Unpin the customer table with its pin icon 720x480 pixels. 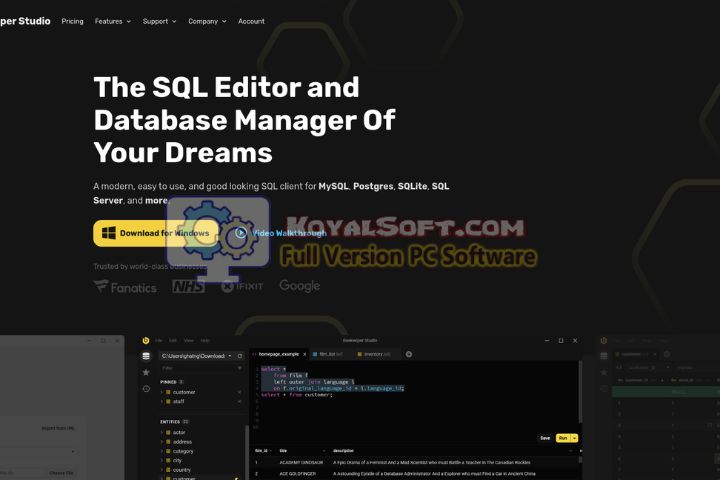pos(239,392)
